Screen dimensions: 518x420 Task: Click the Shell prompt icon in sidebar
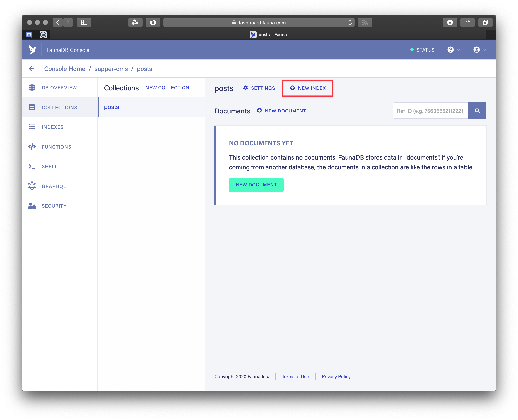[x=32, y=166]
